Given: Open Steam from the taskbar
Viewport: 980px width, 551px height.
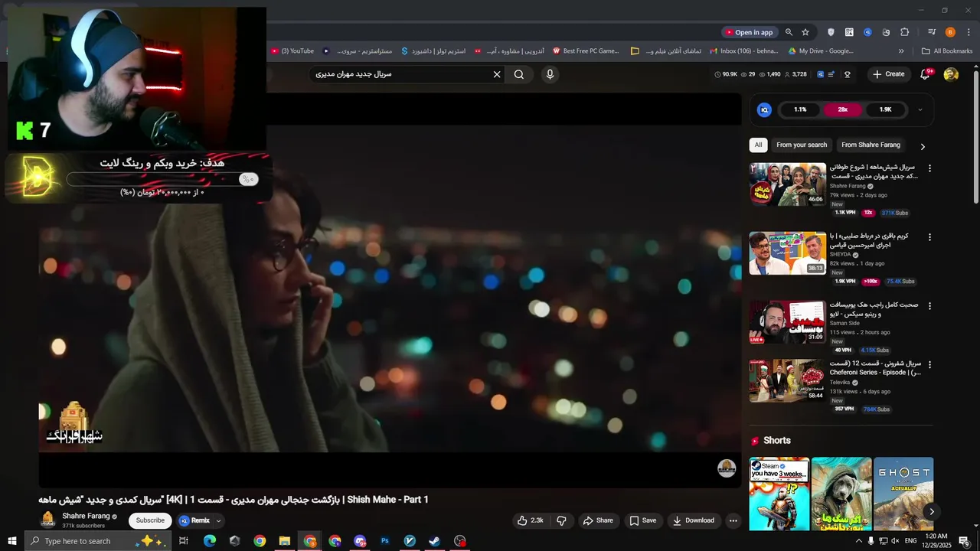Looking at the screenshot, I should [x=434, y=541].
